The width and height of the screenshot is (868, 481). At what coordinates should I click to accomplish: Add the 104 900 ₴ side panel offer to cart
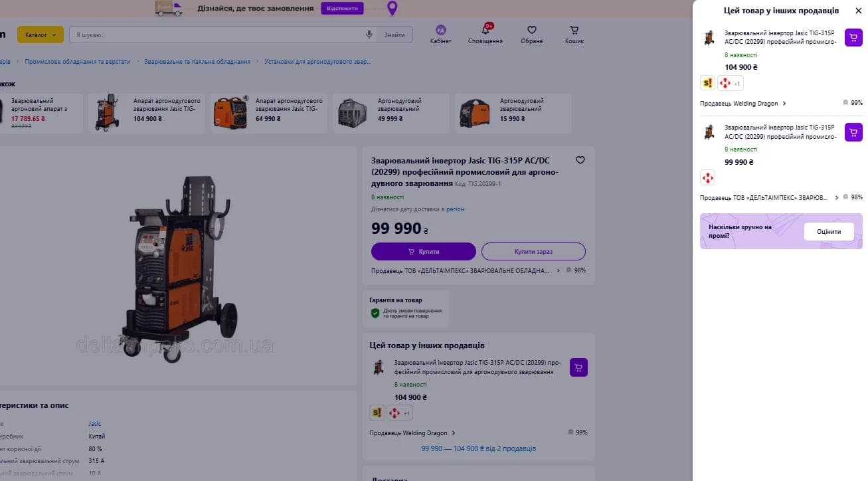[853, 37]
